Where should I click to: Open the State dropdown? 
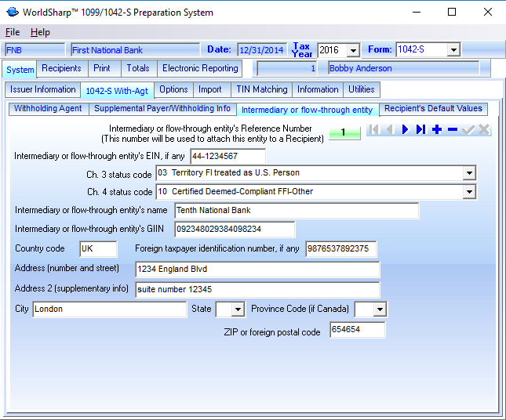click(x=238, y=310)
